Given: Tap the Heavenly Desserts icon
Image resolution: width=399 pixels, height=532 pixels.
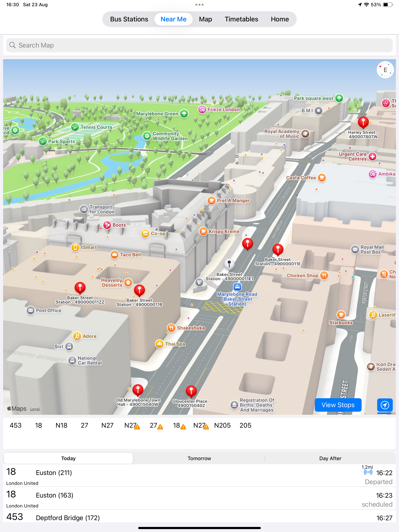Looking at the screenshot, I should 128,282.
